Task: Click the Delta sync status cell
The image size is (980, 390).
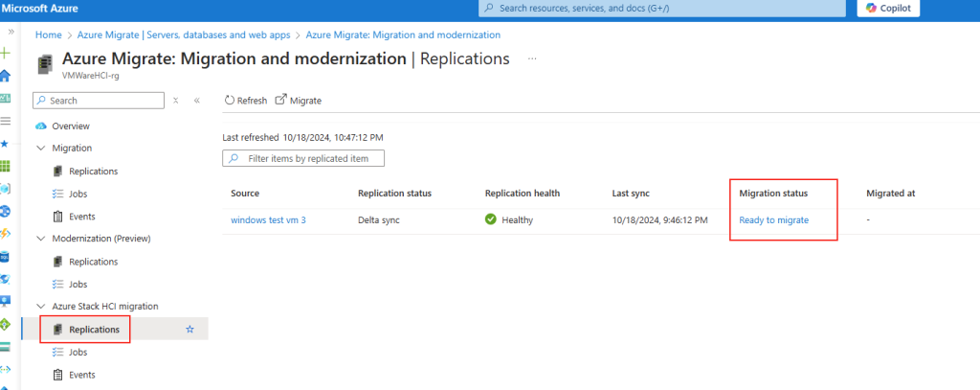Action: (x=379, y=219)
